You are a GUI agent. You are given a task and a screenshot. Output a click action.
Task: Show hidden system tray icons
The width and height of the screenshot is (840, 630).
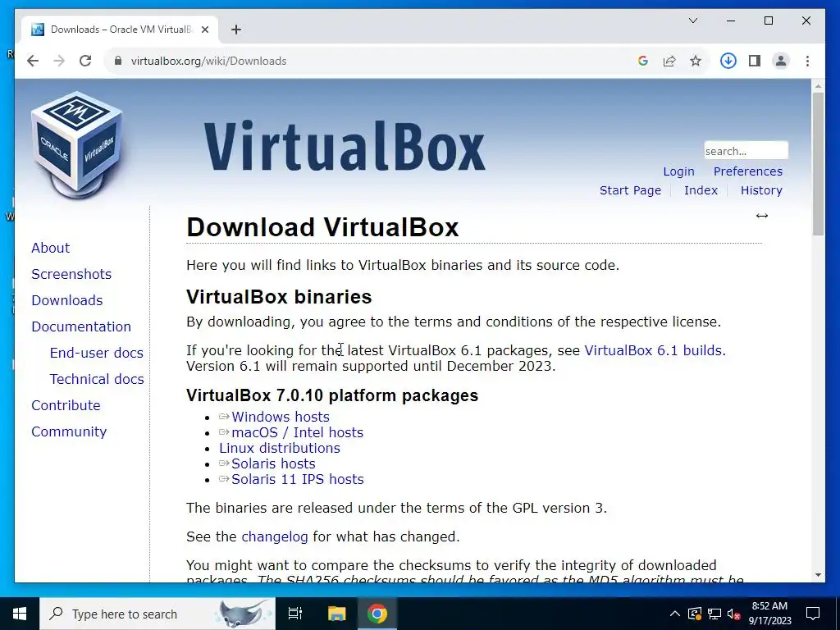coord(675,614)
